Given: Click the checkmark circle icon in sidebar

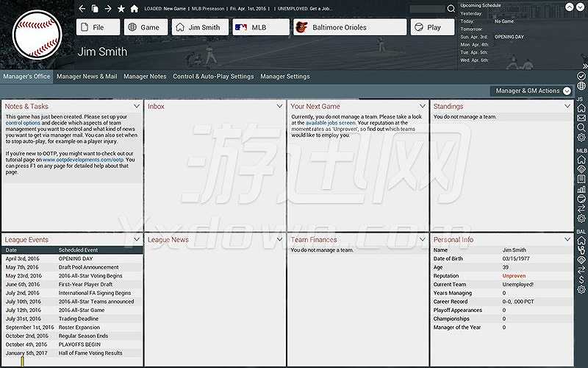Looking at the screenshot, I should coord(581,77).
